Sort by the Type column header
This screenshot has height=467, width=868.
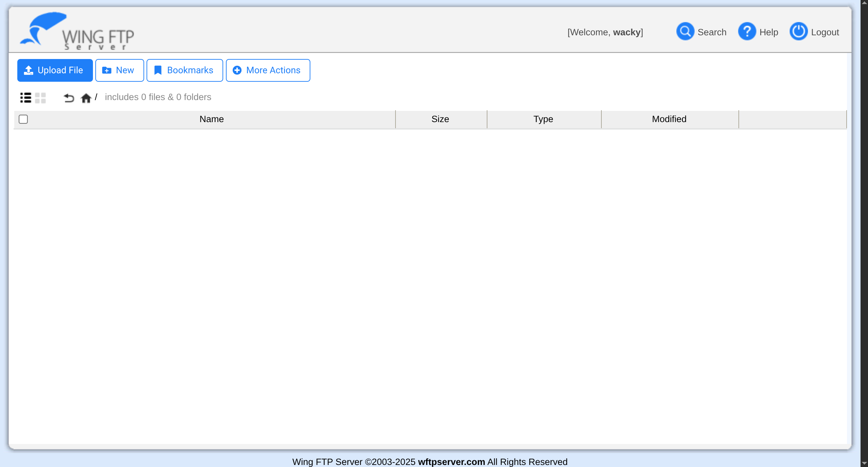543,119
